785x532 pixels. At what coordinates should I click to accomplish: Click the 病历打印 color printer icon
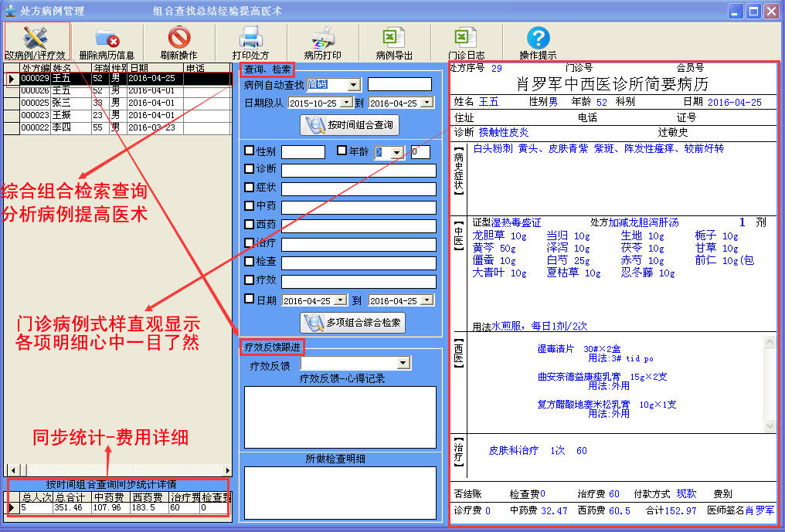[322, 38]
